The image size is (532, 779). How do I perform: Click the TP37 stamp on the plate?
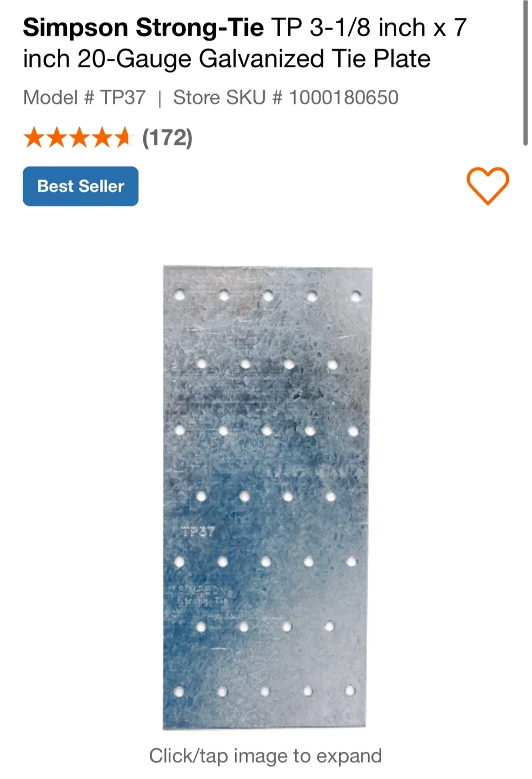(x=198, y=531)
